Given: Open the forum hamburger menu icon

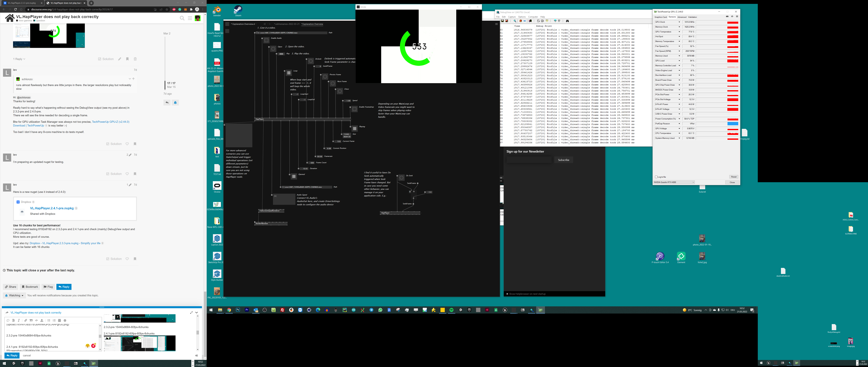Looking at the screenshot, I should pyautogui.click(x=190, y=18).
